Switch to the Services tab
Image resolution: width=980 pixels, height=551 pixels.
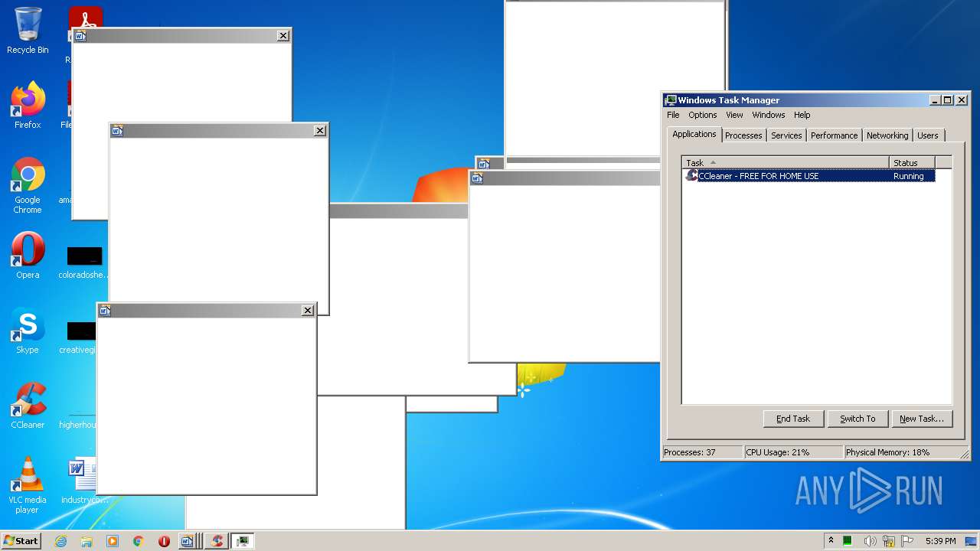coord(786,135)
